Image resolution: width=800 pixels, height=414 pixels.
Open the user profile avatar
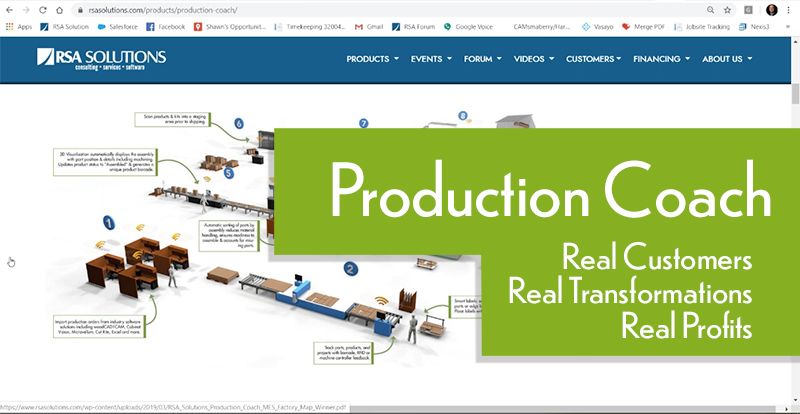tap(771, 10)
